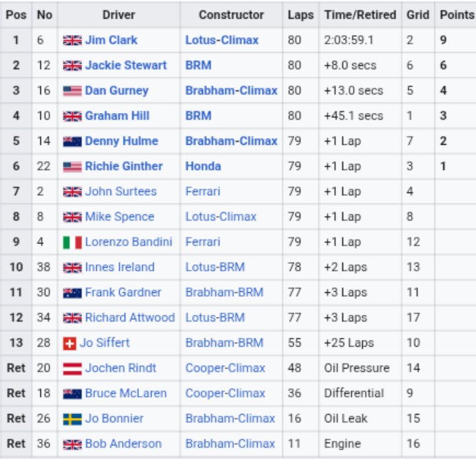Open Lotus-Climax link in Mike Spence's row
Viewport: 476px width, 459px height.
pos(221,216)
